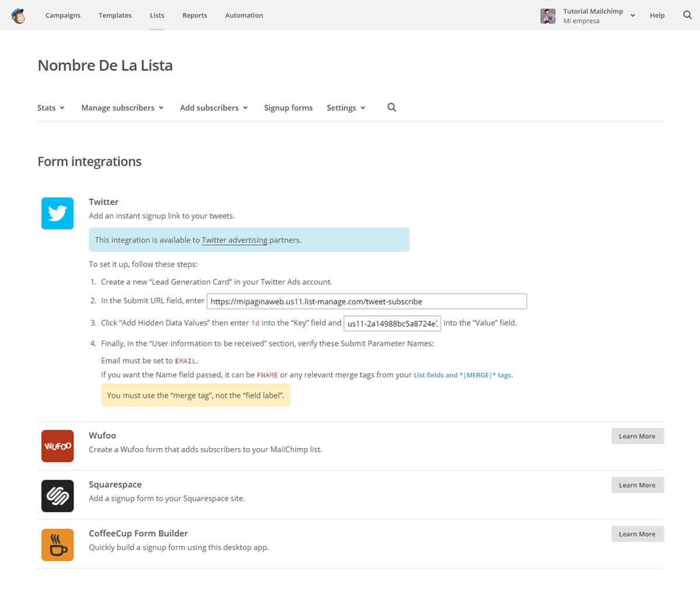Click the red FNAME merge tag text
700x602 pixels.
click(x=267, y=375)
